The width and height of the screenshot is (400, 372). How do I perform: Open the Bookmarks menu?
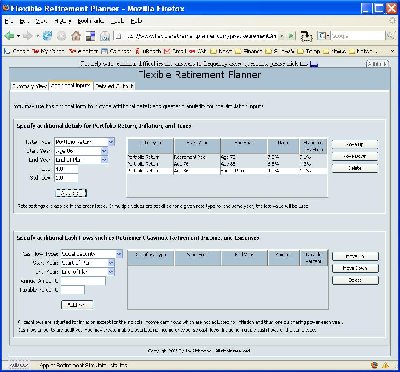pyautogui.click(x=91, y=21)
